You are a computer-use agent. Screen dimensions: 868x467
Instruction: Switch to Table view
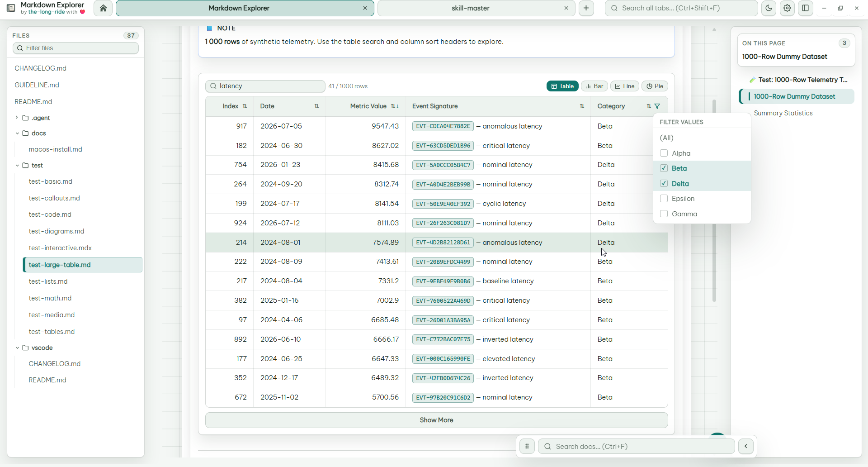pyautogui.click(x=562, y=86)
